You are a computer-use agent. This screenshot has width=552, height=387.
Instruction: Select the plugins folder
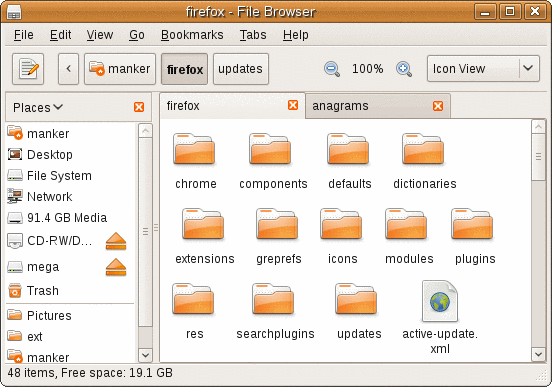(x=472, y=224)
